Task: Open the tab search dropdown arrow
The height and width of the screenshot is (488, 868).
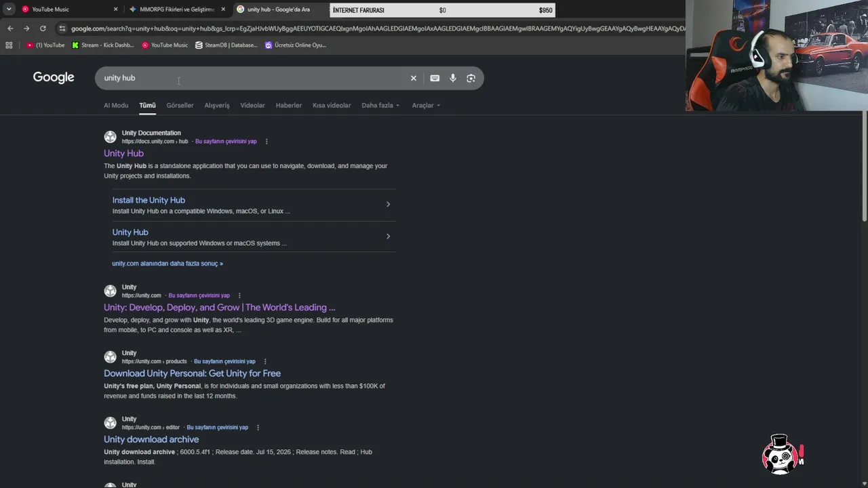Action: (x=9, y=9)
